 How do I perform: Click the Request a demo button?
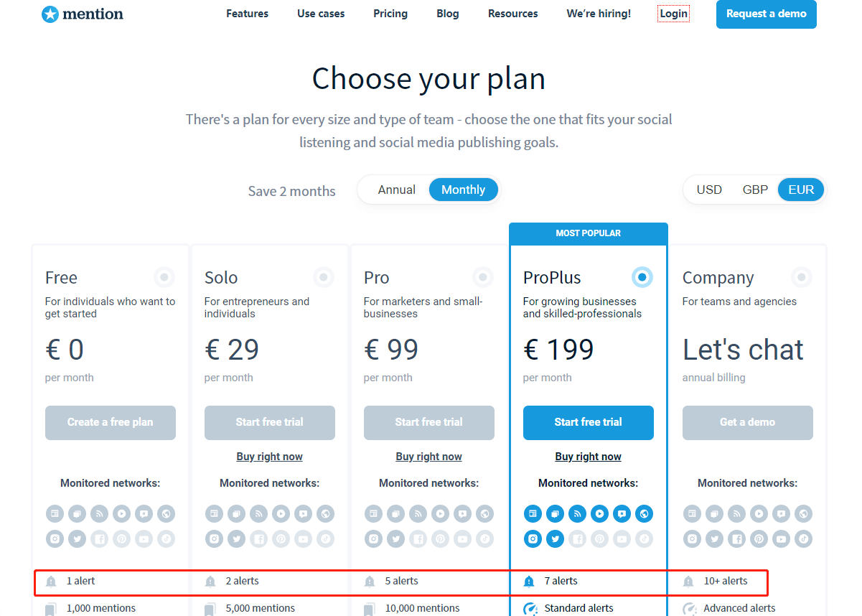(766, 14)
